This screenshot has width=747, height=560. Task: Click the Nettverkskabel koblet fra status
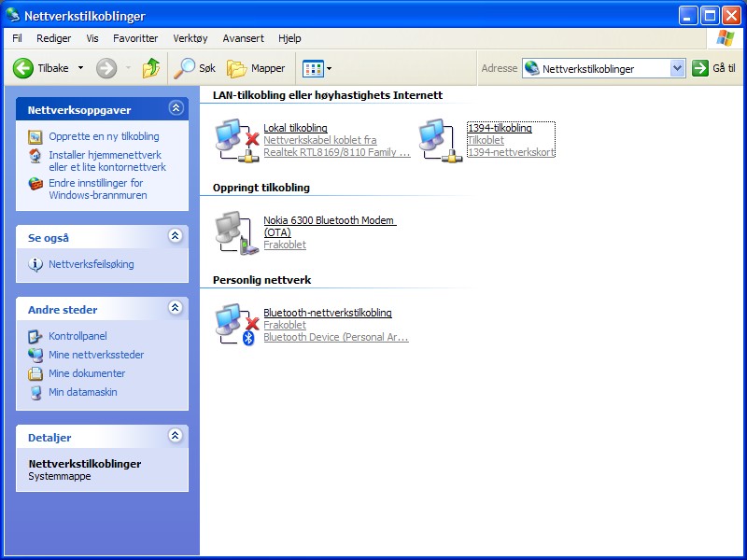[x=320, y=140]
